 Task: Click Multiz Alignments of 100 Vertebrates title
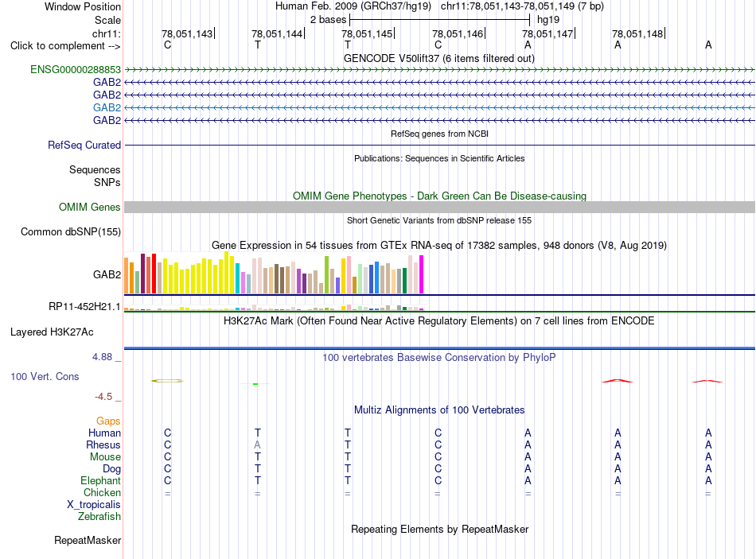439,410
